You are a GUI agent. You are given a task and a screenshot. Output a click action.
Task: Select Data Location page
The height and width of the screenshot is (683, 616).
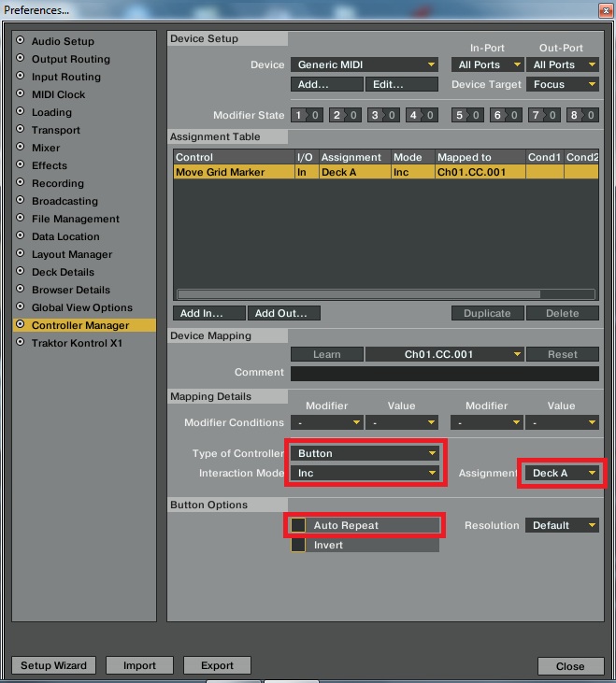[65, 236]
